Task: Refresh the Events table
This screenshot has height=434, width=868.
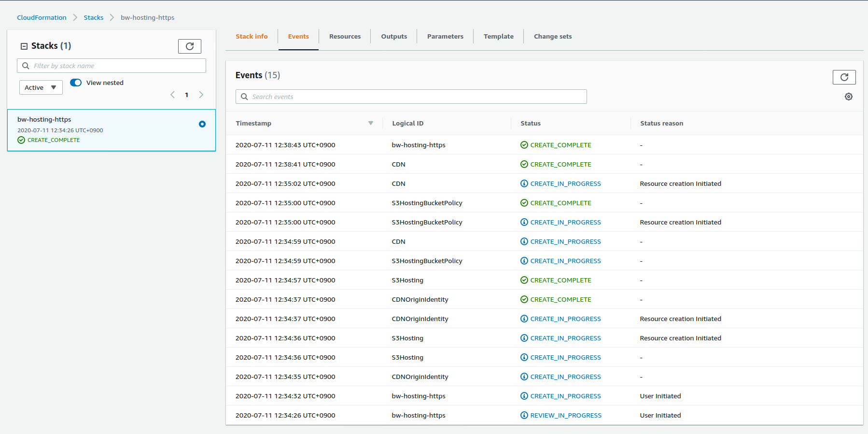Action: tap(844, 77)
